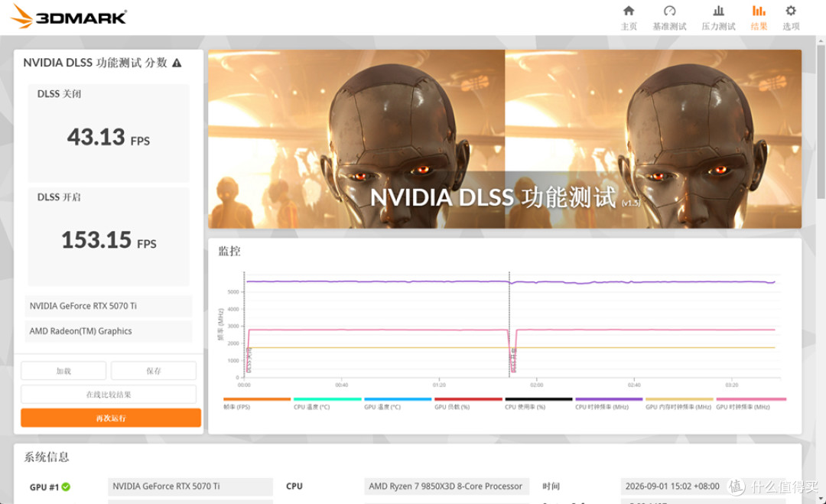The width and height of the screenshot is (826, 504).
Task: Click the DLSS start marker line at the chart's middle
Action: [509, 324]
